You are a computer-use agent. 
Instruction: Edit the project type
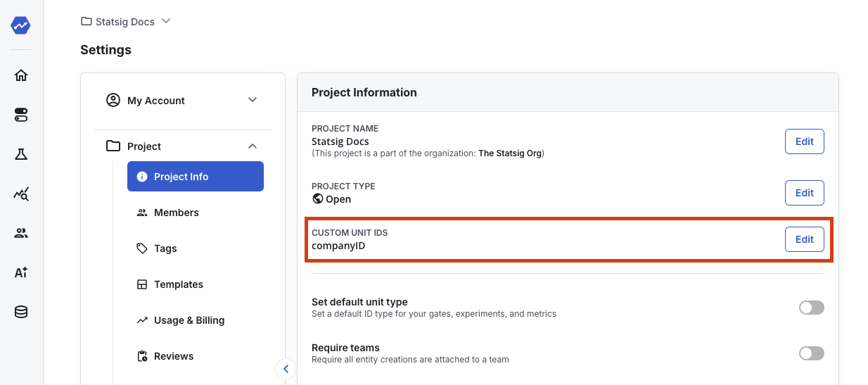(805, 193)
